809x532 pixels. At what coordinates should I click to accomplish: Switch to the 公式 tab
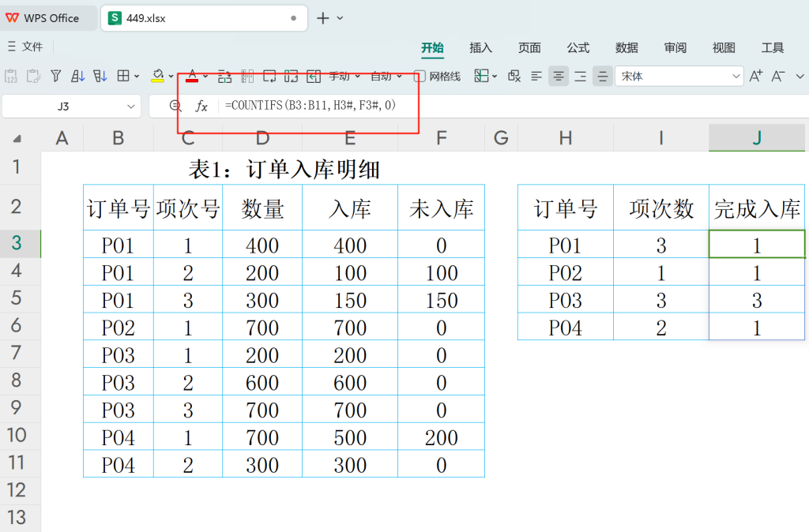pyautogui.click(x=578, y=48)
